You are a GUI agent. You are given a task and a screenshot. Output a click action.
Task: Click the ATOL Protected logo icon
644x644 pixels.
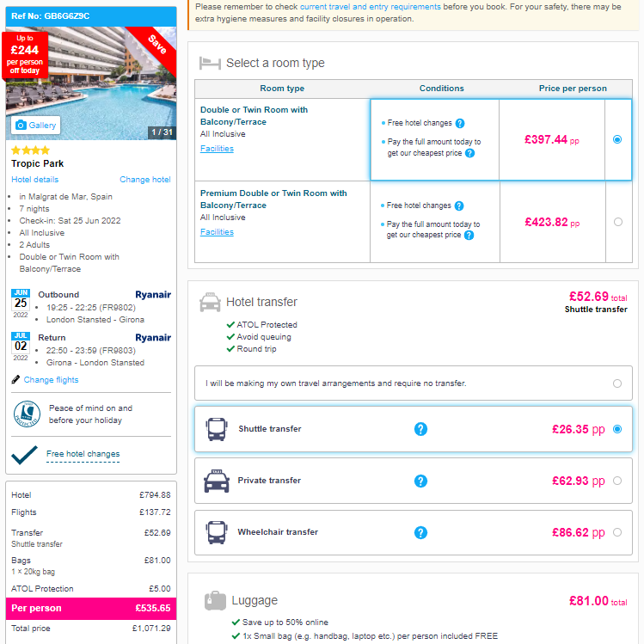click(x=28, y=414)
